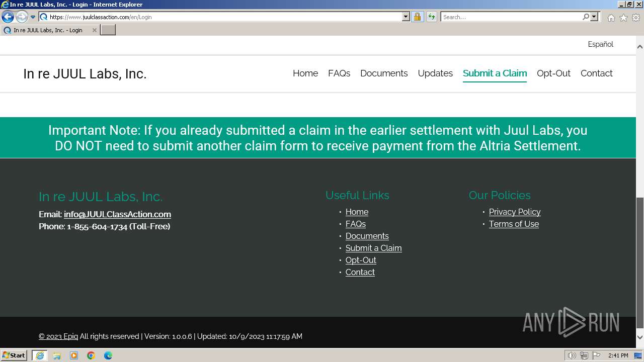The width and height of the screenshot is (644, 362).
Task: Click into the Search box
Action: (x=511, y=17)
